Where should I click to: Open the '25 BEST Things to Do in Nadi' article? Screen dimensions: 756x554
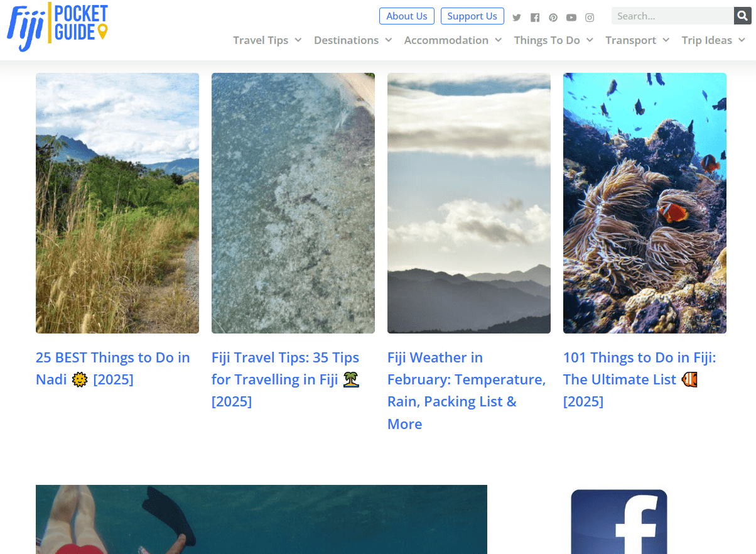pos(112,368)
